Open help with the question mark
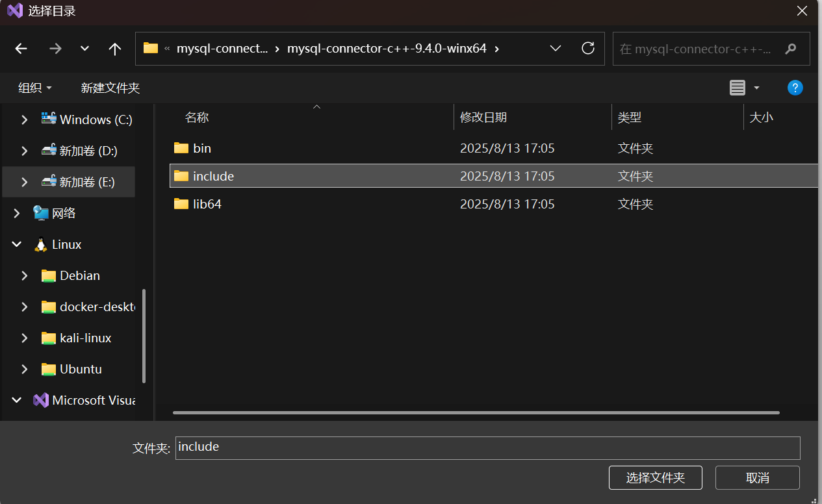Screen dimensions: 822x504 (795, 88)
